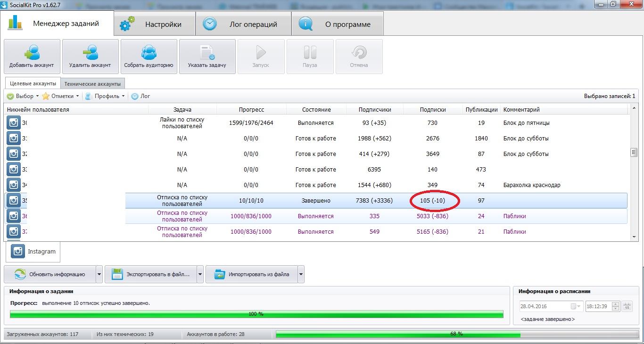Click Instagram icon in Барахолка краснодар row

pos(14,185)
